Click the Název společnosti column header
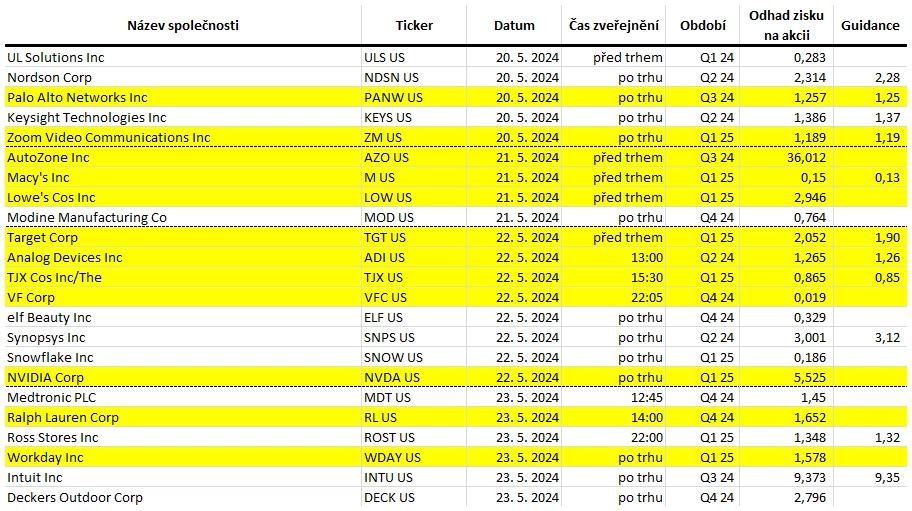912x511 pixels. pyautogui.click(x=183, y=26)
